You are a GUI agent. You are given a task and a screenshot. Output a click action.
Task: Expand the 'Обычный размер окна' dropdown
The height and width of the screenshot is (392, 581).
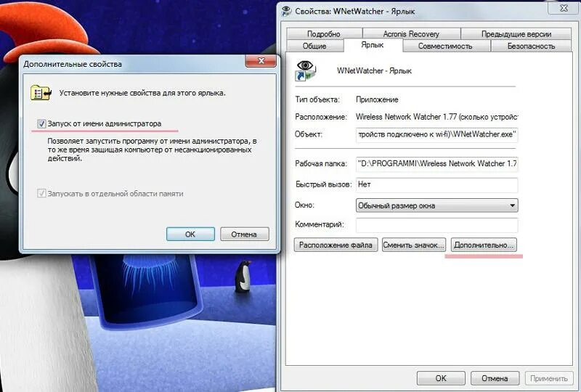(436, 205)
